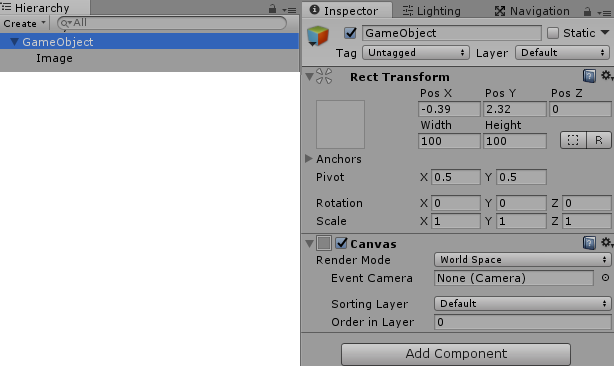Click the Pivot label
614x366 pixels.
[330, 177]
